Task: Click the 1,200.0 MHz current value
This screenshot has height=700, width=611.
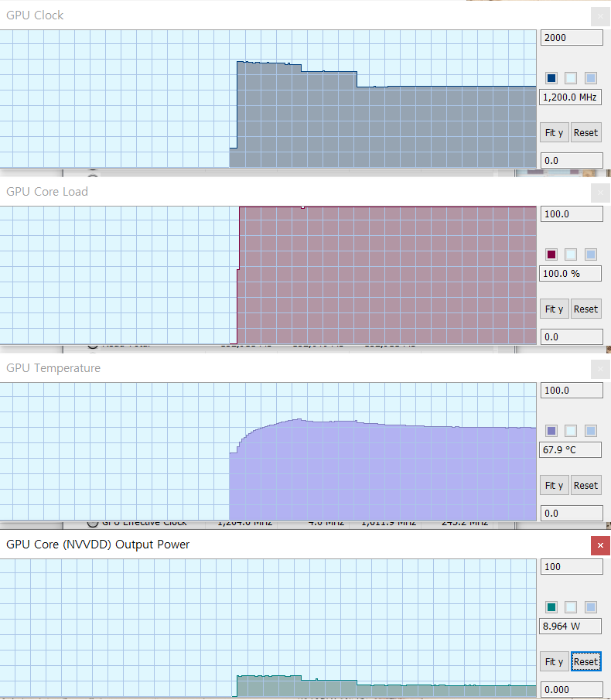Action: pos(570,97)
